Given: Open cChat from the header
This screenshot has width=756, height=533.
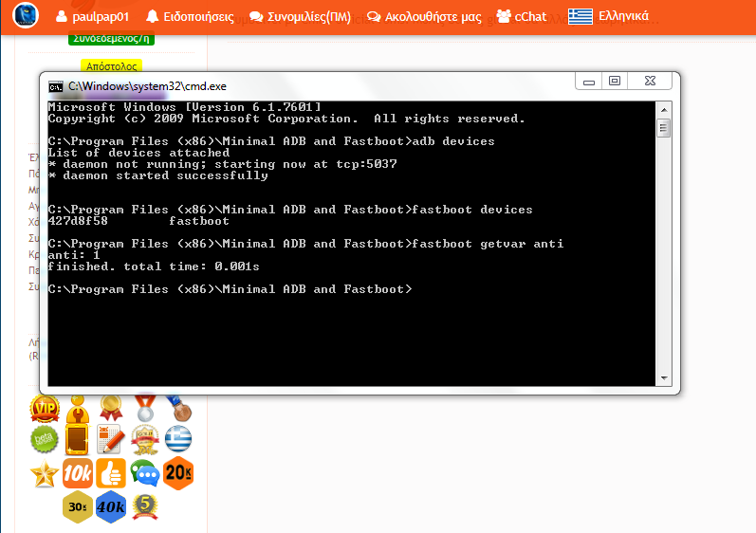Looking at the screenshot, I should click(522, 17).
